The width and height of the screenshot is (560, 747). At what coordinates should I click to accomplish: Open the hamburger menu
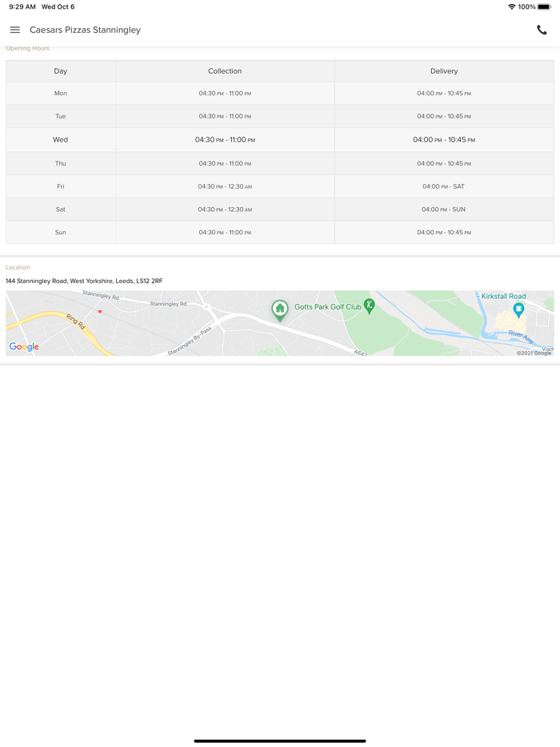click(x=15, y=30)
